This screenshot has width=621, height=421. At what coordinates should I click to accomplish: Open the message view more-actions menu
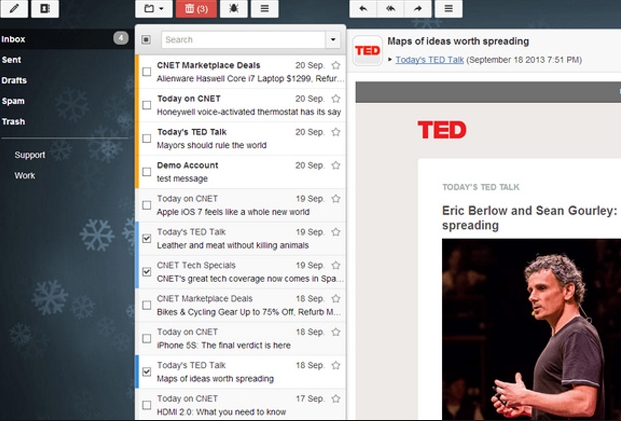click(448, 8)
